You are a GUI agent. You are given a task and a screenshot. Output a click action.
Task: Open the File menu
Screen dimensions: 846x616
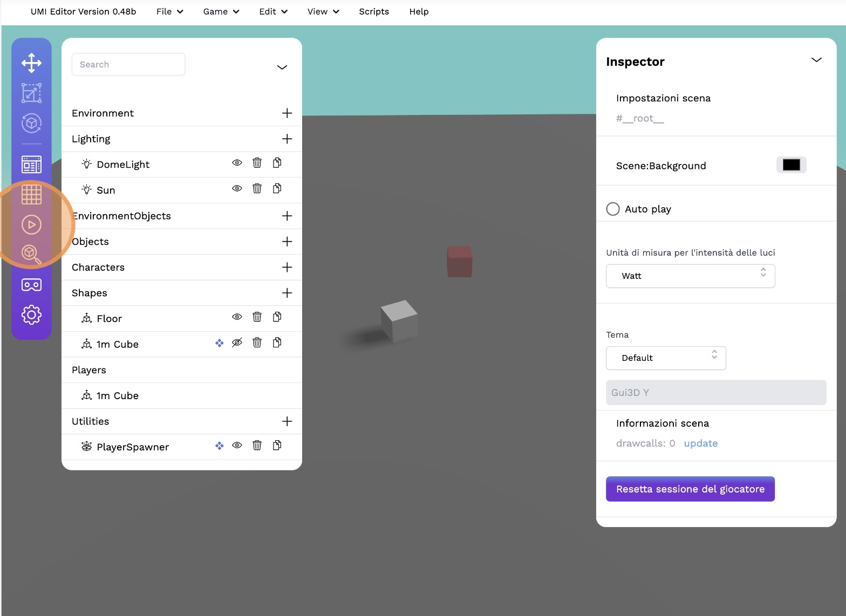(169, 12)
